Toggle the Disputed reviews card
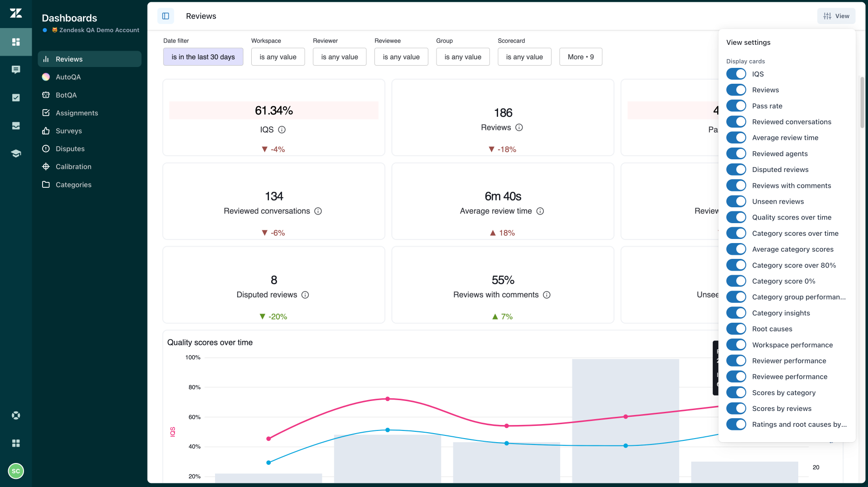Screen dimensions: 868x487 [736, 169]
